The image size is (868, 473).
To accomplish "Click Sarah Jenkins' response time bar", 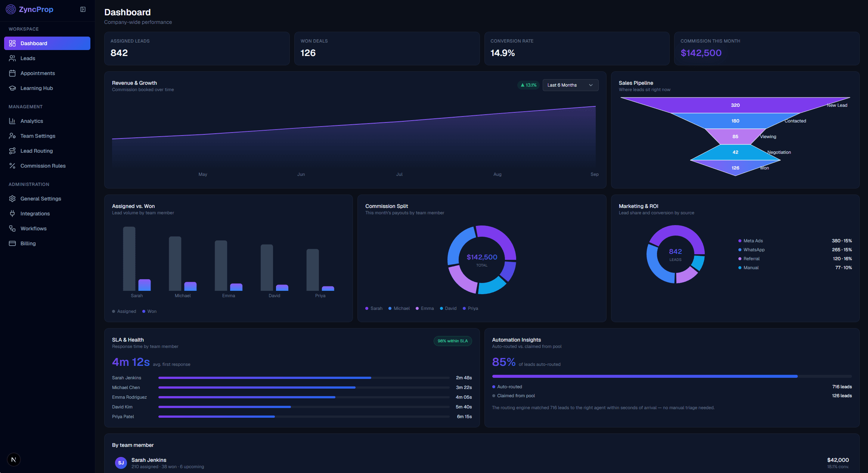I will (304, 378).
